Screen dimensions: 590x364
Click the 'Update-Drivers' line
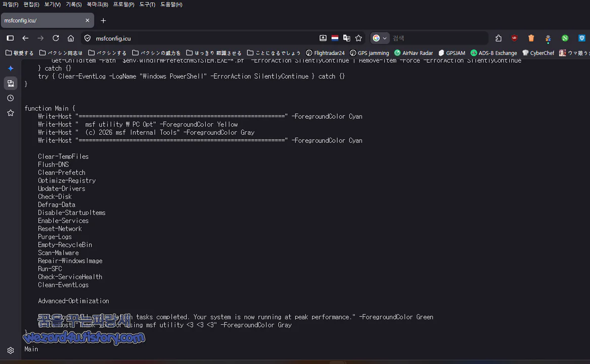(61, 189)
